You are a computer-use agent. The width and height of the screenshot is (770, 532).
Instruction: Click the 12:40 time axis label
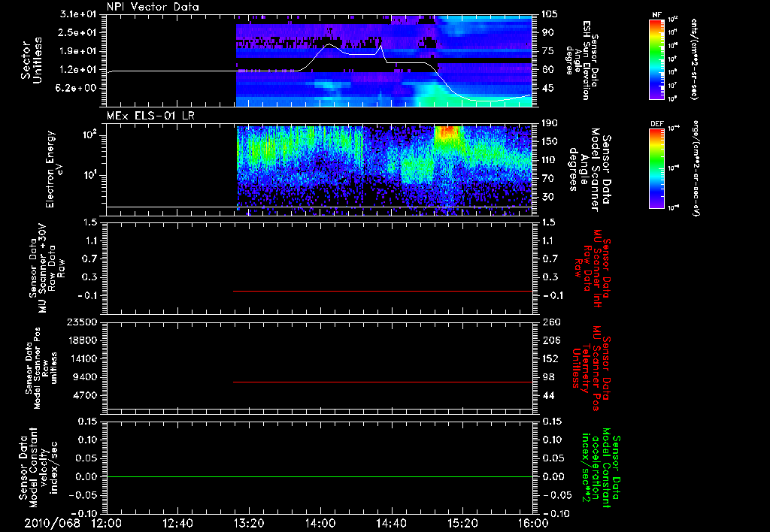[x=177, y=523]
